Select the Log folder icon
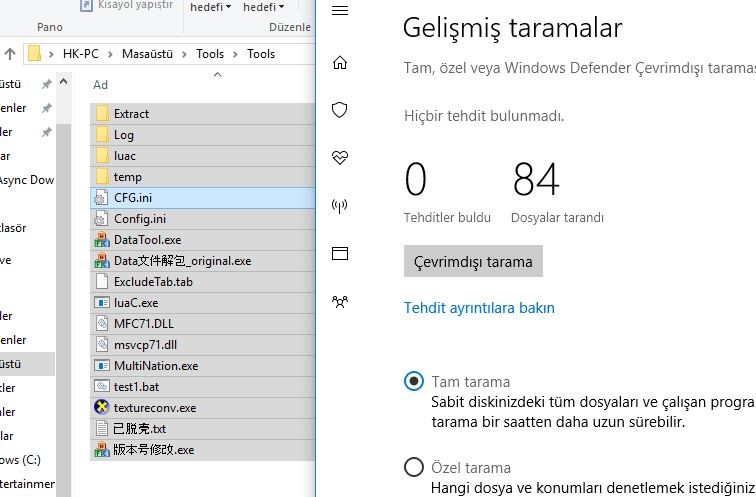Viewport: 756px width, 497px height. click(x=102, y=134)
